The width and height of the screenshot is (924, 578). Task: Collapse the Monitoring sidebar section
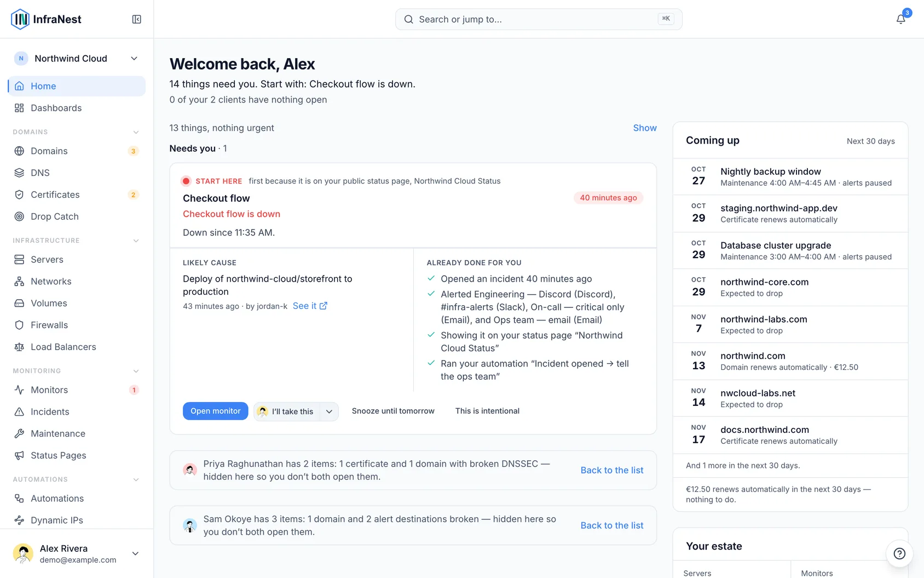(x=136, y=371)
